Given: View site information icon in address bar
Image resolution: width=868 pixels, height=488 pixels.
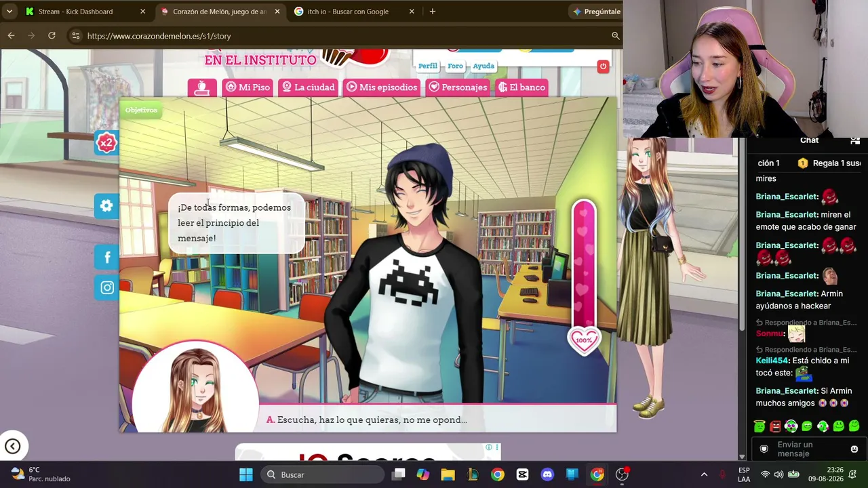Looking at the screenshot, I should [x=75, y=36].
